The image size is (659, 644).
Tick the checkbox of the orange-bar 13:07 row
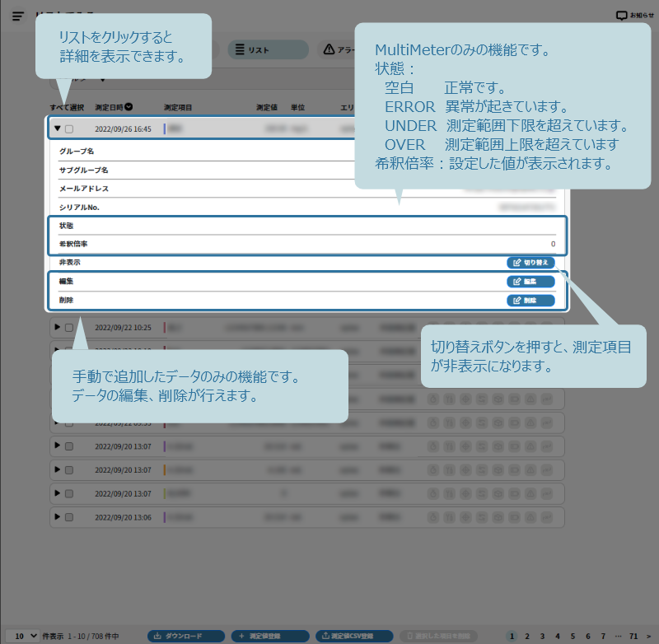pos(69,470)
